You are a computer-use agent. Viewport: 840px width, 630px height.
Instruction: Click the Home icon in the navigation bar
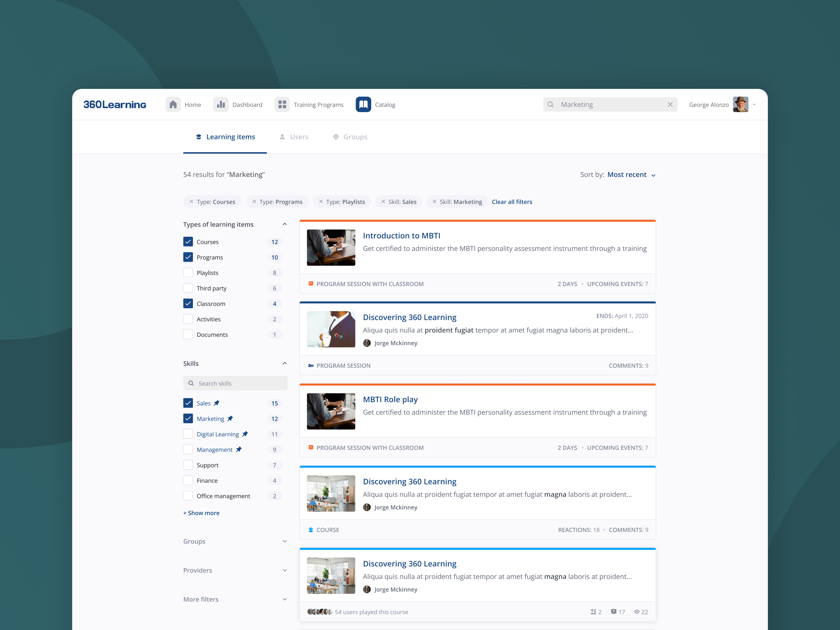pos(173,104)
